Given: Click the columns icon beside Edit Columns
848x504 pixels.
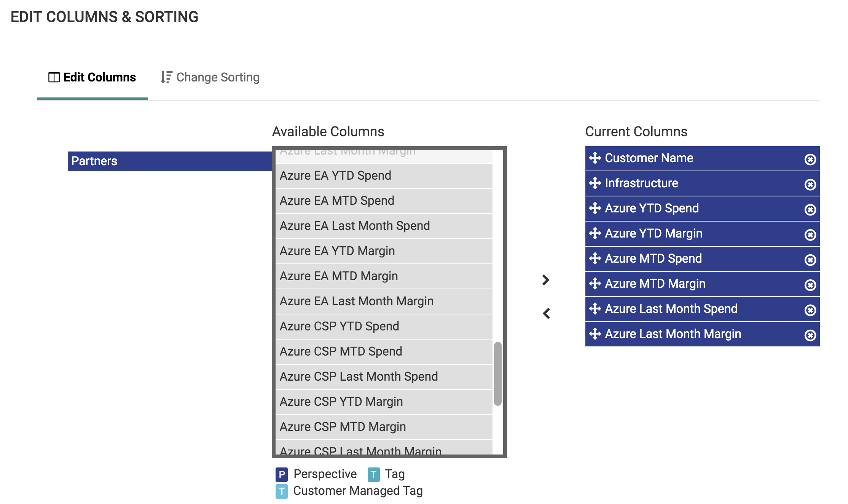Looking at the screenshot, I should coord(54,77).
